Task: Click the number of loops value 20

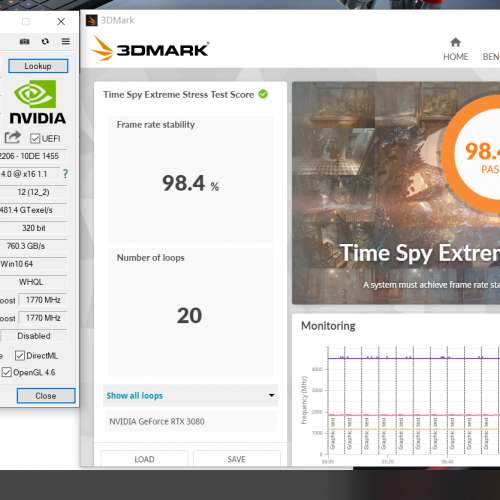Action: coord(189,316)
